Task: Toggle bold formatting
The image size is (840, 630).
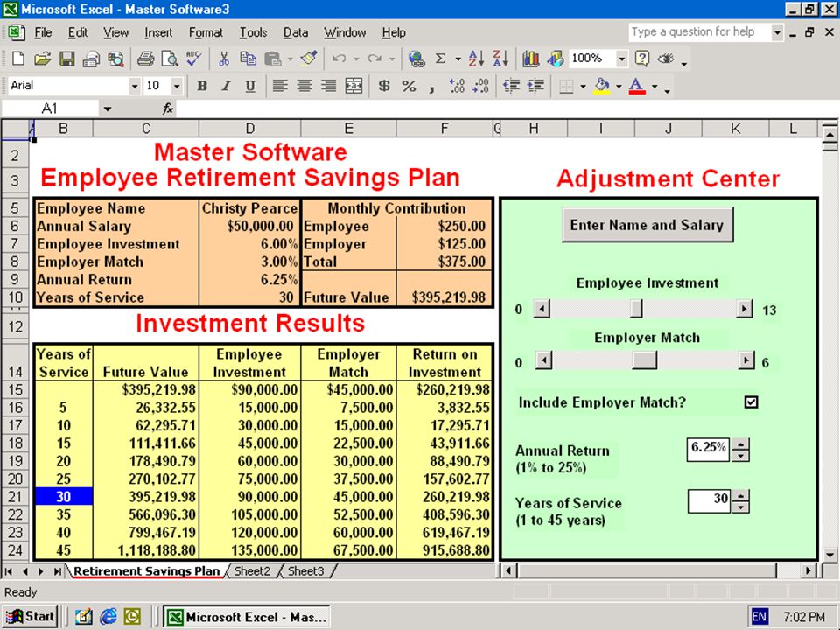Action: (202, 86)
